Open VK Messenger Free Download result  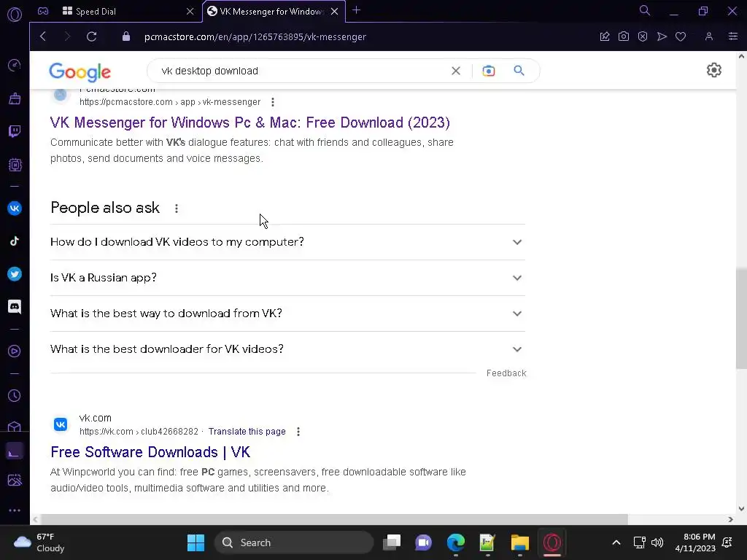[250, 122]
